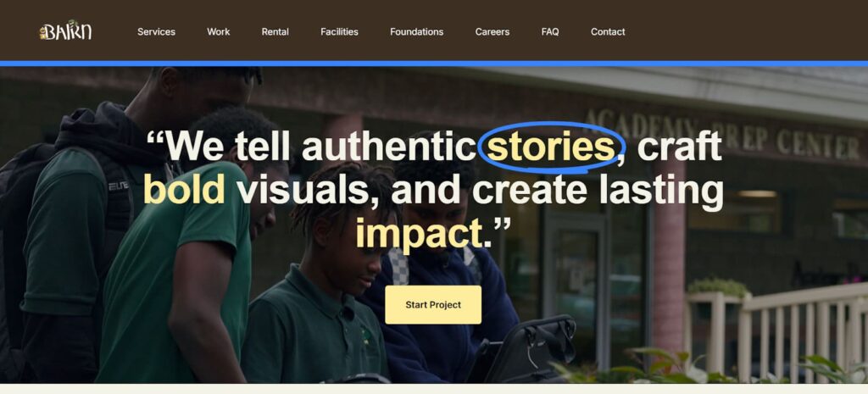The height and width of the screenshot is (394, 868).
Task: Click Contact in the top navigation
Action: coord(608,31)
